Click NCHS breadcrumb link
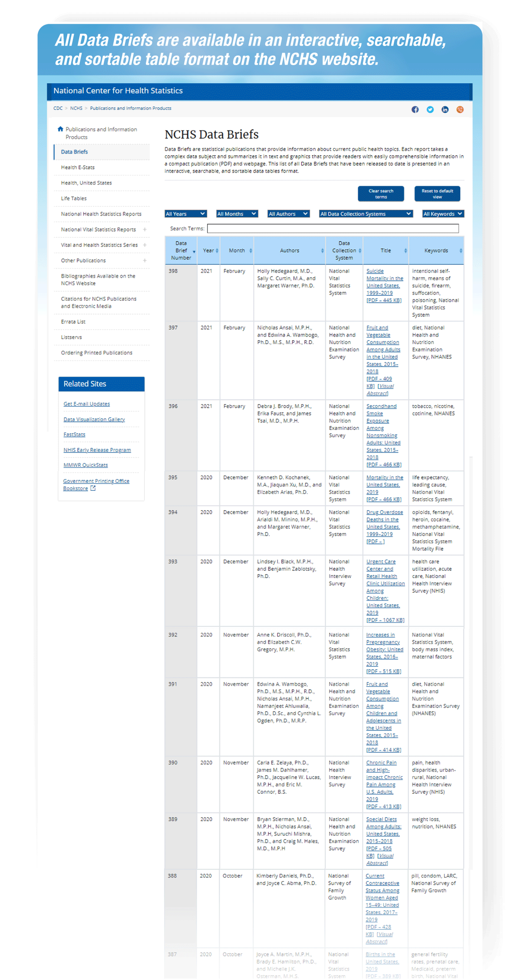The image size is (521, 980). (x=76, y=108)
